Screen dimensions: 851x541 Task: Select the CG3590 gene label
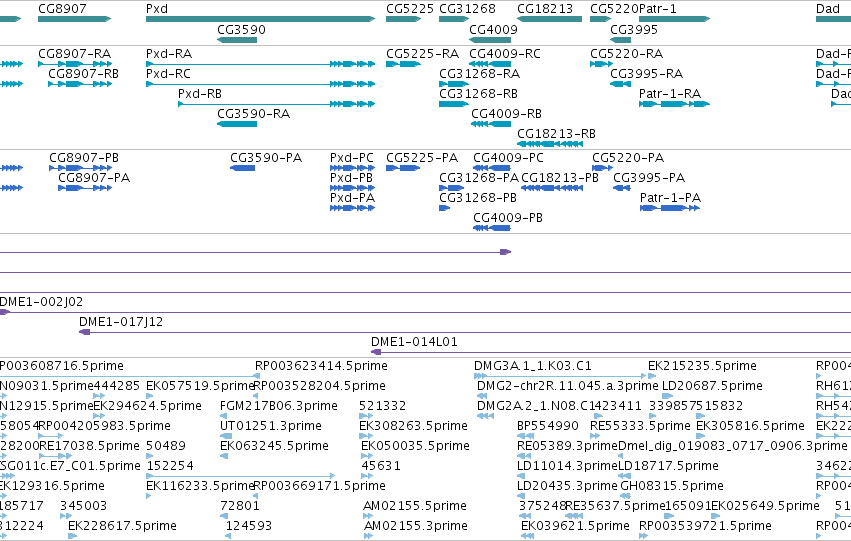click(x=242, y=29)
